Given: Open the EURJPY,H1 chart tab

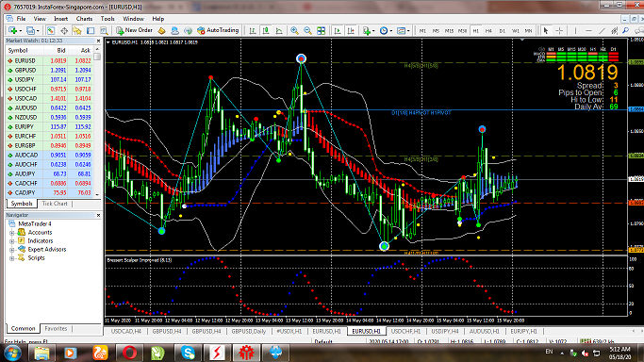Looking at the screenshot, I should [523, 331].
